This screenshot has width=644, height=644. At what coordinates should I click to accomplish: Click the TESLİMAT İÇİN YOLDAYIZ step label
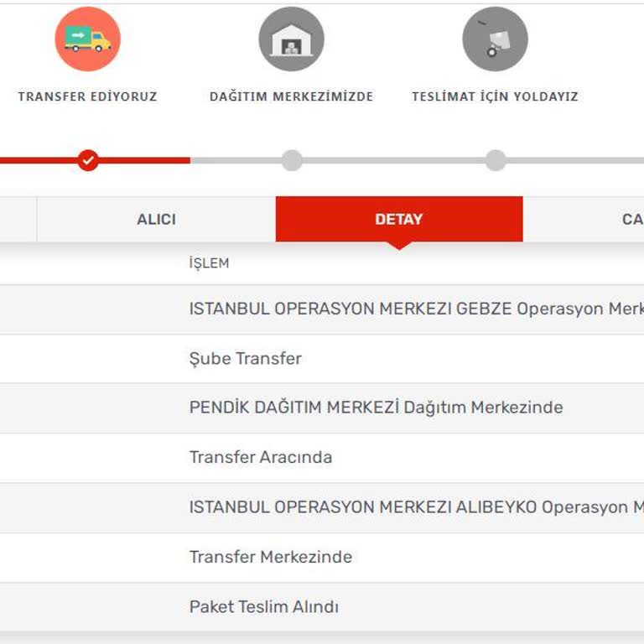coord(496,96)
